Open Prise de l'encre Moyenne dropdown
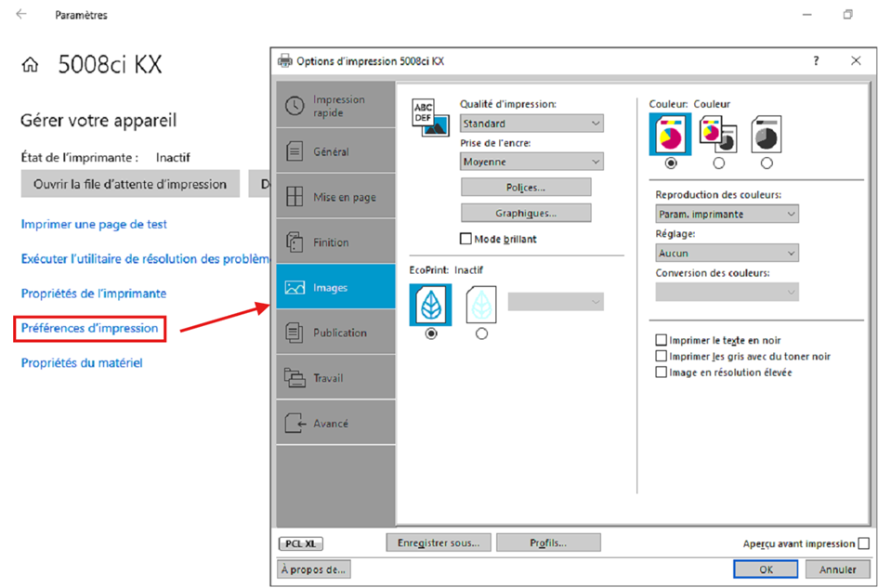Image resolution: width=878 pixels, height=588 pixels. pos(532,162)
